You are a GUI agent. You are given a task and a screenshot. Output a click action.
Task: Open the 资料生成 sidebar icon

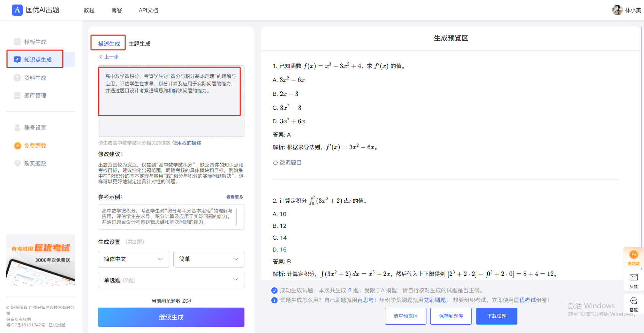(x=17, y=78)
